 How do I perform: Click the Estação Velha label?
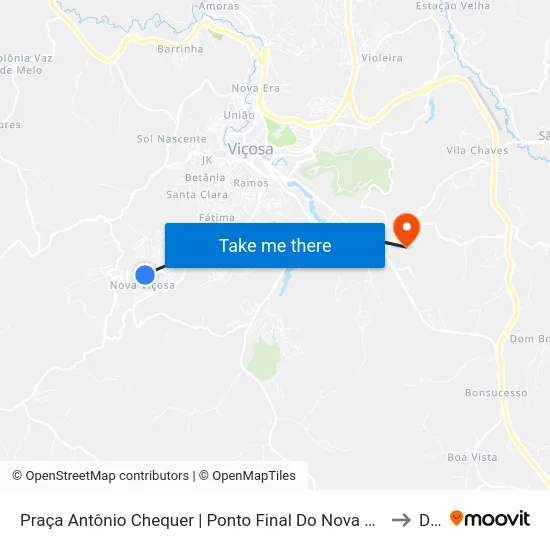click(x=453, y=6)
